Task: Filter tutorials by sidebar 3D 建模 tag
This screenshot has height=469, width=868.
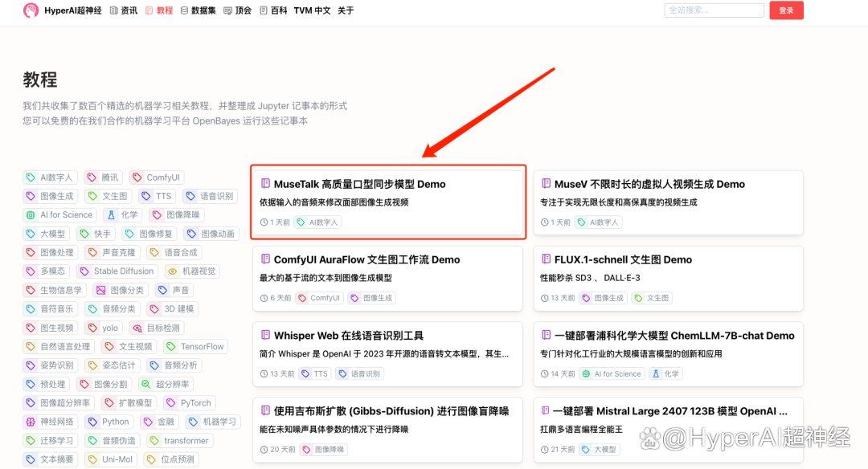Action: point(172,309)
